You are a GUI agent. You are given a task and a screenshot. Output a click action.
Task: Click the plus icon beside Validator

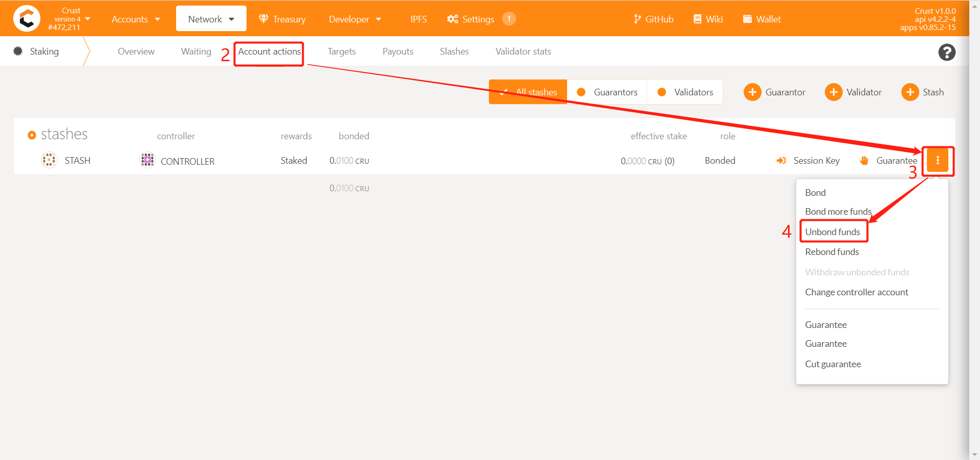(x=834, y=92)
